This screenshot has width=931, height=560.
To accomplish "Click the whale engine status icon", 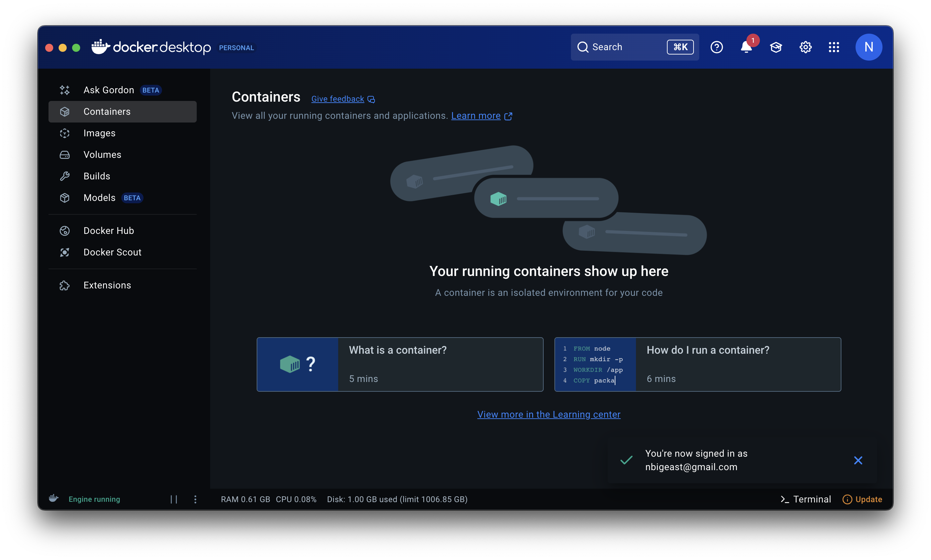I will coord(54,498).
